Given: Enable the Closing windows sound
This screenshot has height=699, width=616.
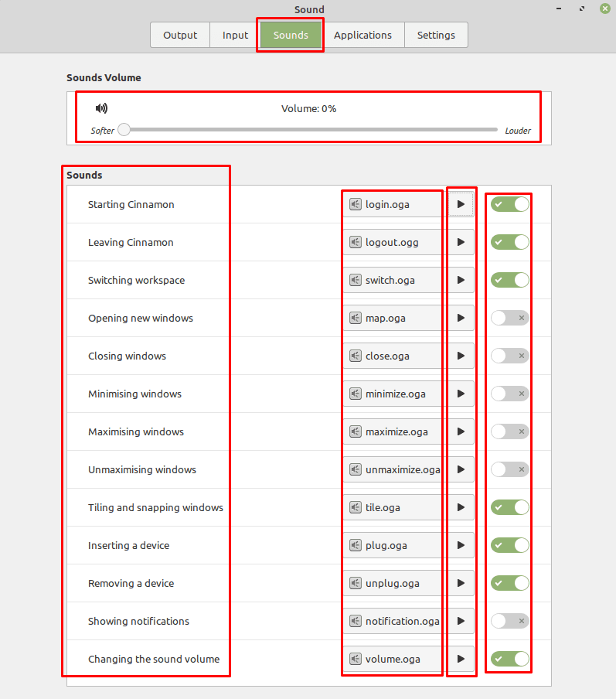Looking at the screenshot, I should pyautogui.click(x=510, y=356).
